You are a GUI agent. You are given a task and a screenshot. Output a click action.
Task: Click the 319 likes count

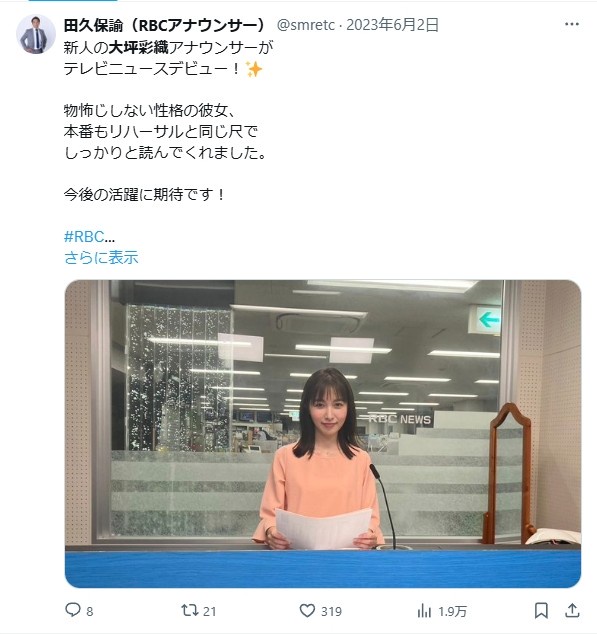coord(331,611)
